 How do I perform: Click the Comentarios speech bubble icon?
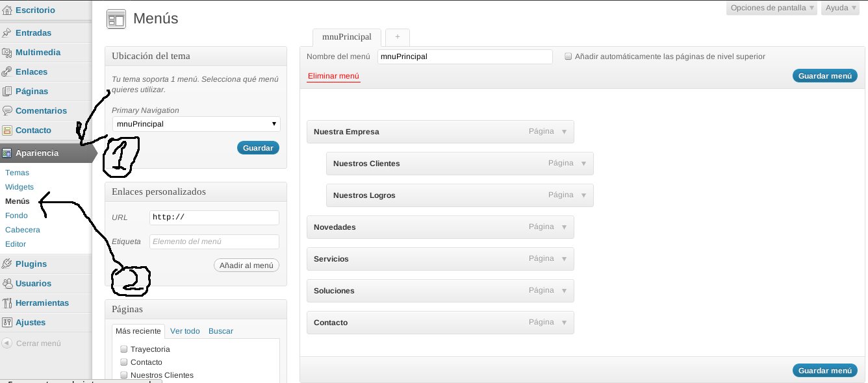(7, 111)
